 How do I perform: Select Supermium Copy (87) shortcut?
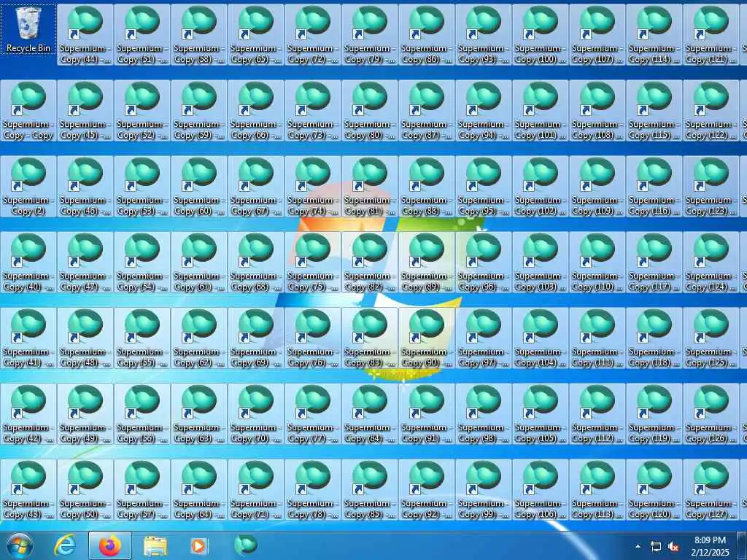426,111
